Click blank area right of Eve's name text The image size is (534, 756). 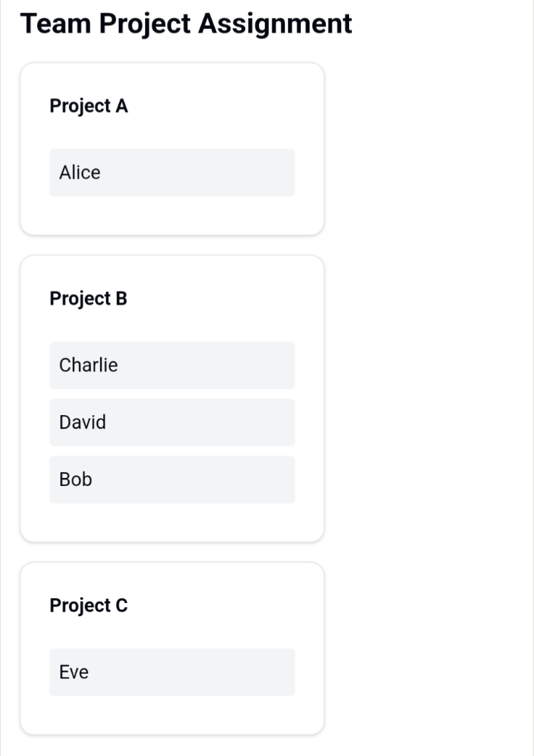tap(192, 672)
